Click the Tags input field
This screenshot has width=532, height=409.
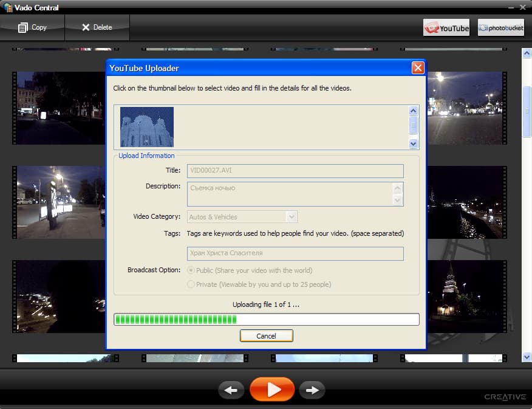tap(295, 253)
